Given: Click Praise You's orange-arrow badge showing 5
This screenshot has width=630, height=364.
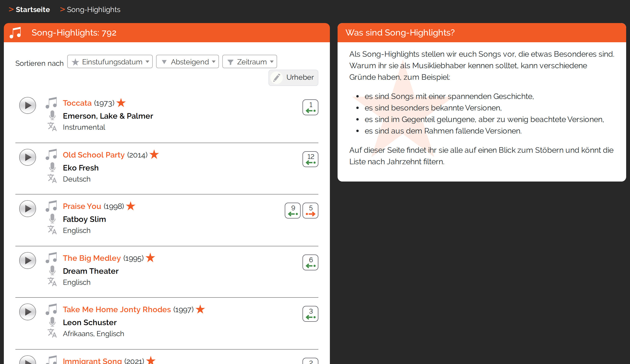Looking at the screenshot, I should (x=310, y=211).
